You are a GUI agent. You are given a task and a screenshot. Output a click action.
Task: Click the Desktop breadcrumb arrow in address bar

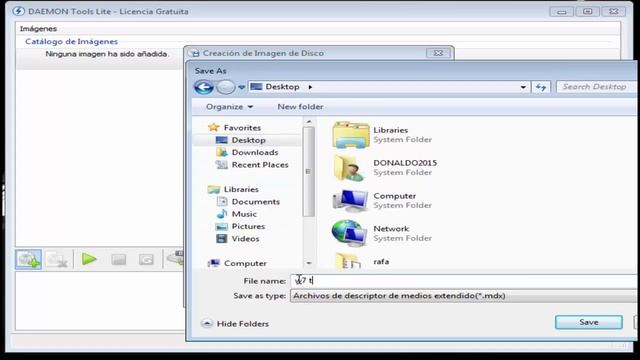tap(310, 87)
